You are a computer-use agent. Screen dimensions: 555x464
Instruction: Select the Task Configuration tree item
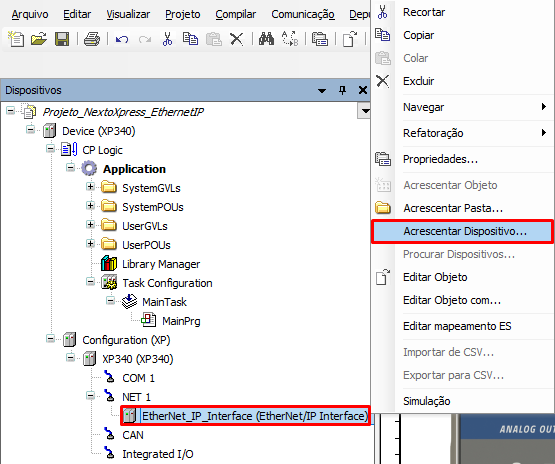click(x=167, y=283)
